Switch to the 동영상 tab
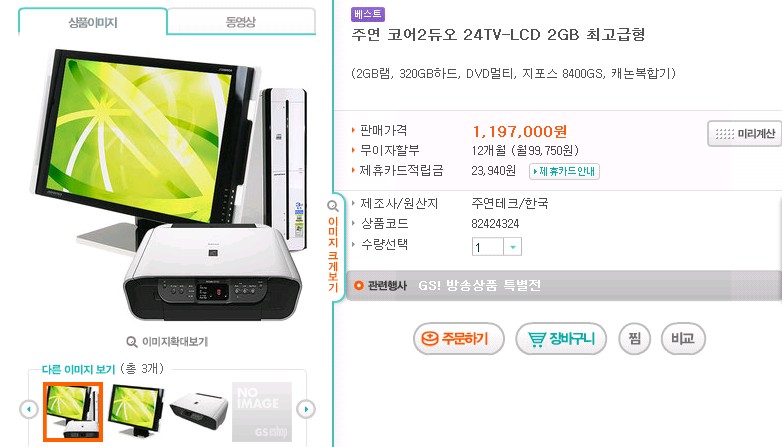This screenshot has width=782, height=447. pyautogui.click(x=241, y=21)
